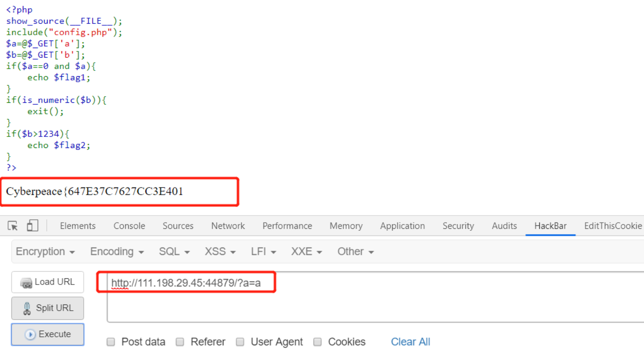Expand the XXE dropdown menu
Screen dimensions: 644x354
click(x=307, y=252)
